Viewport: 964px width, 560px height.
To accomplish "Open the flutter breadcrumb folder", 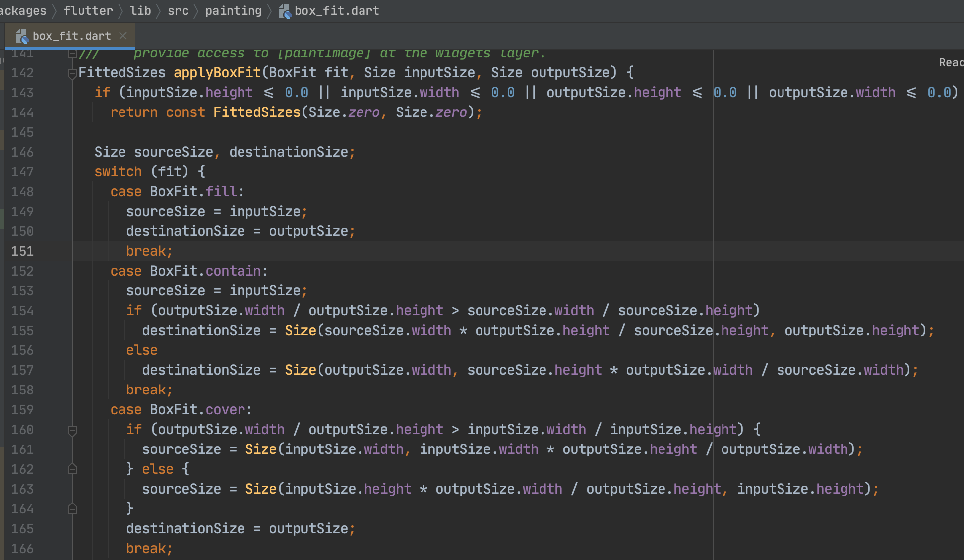I will (88, 11).
